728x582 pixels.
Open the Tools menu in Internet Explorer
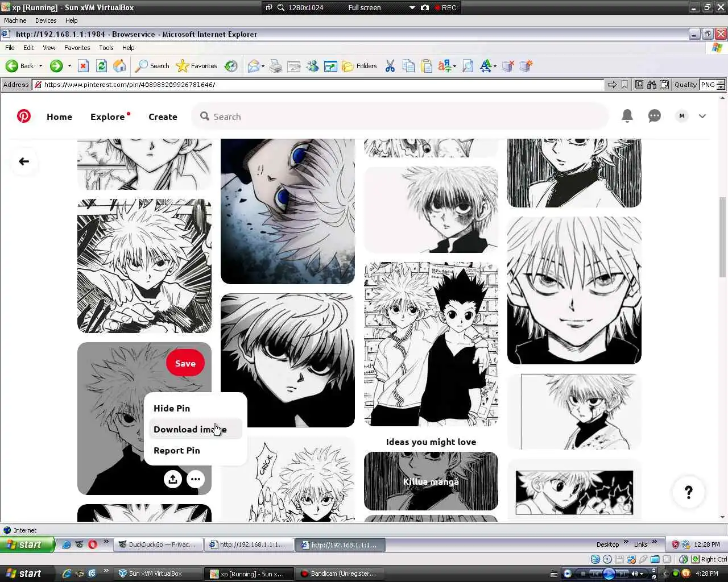coord(106,48)
